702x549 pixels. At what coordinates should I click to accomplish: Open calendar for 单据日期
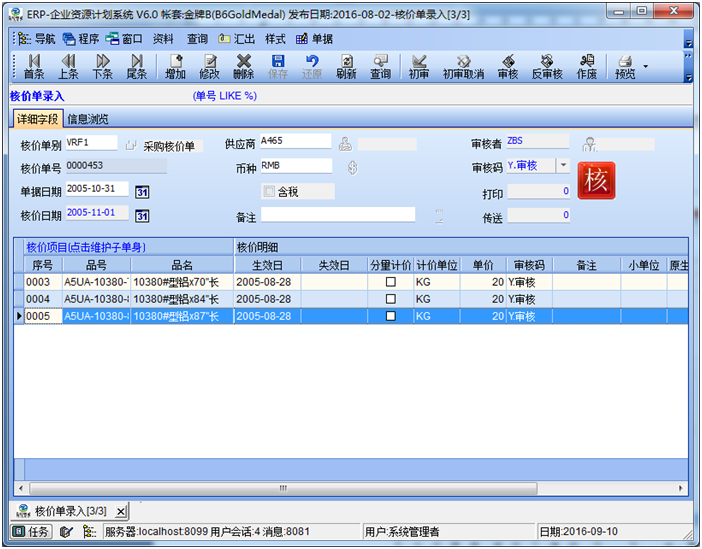142,192
